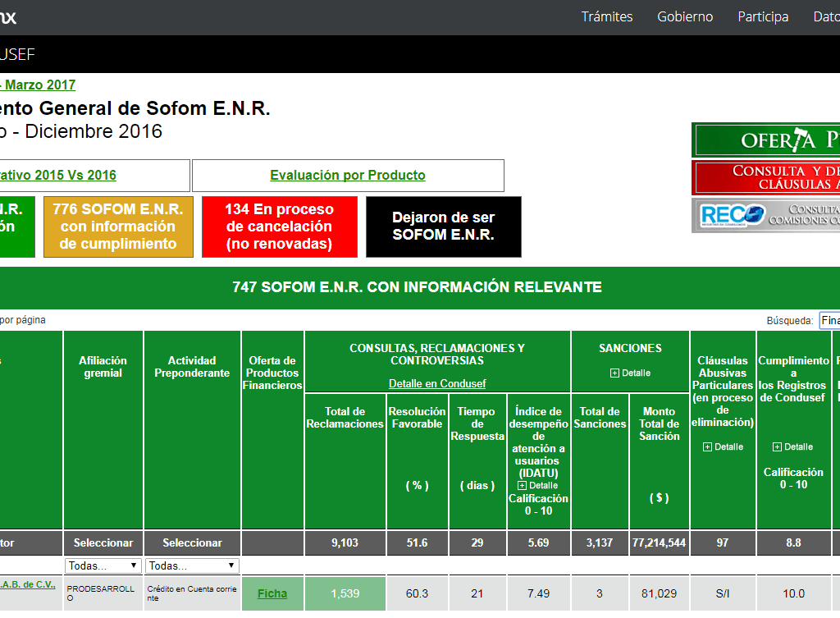This screenshot has width=840, height=618.
Task: Click the 1,539 reclamaciones cell
Action: point(345,593)
